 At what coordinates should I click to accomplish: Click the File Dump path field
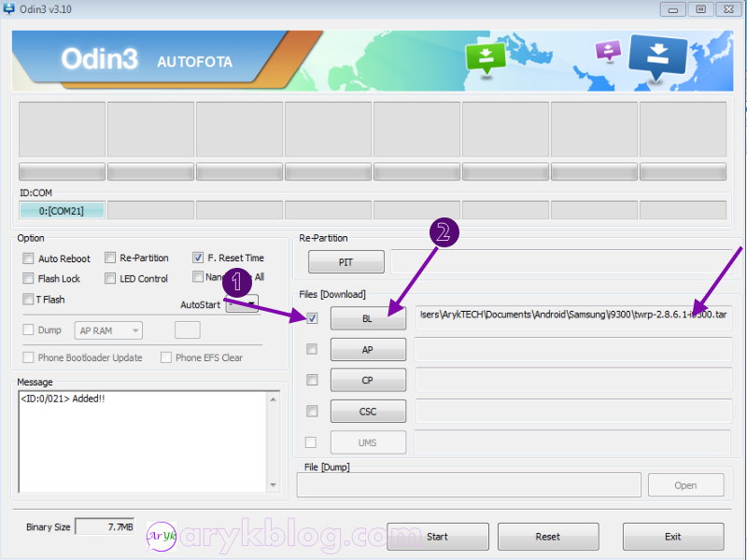click(469, 485)
